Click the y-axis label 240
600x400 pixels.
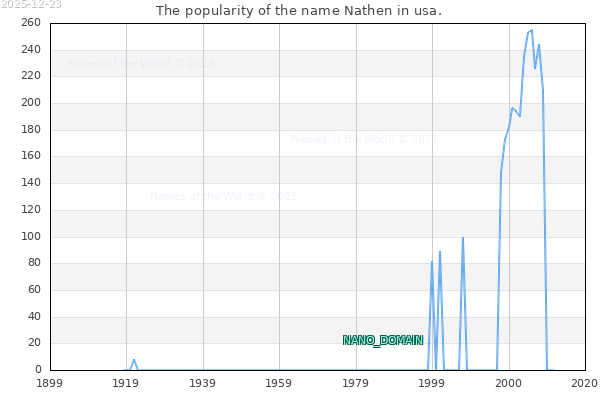coord(31,49)
